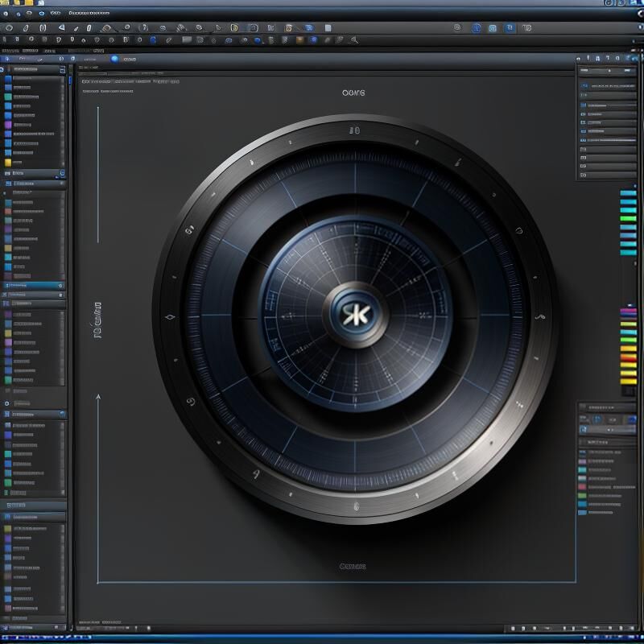Click the label below the large dial
Image resolution: width=644 pixels, height=644 pixels.
coord(353,566)
